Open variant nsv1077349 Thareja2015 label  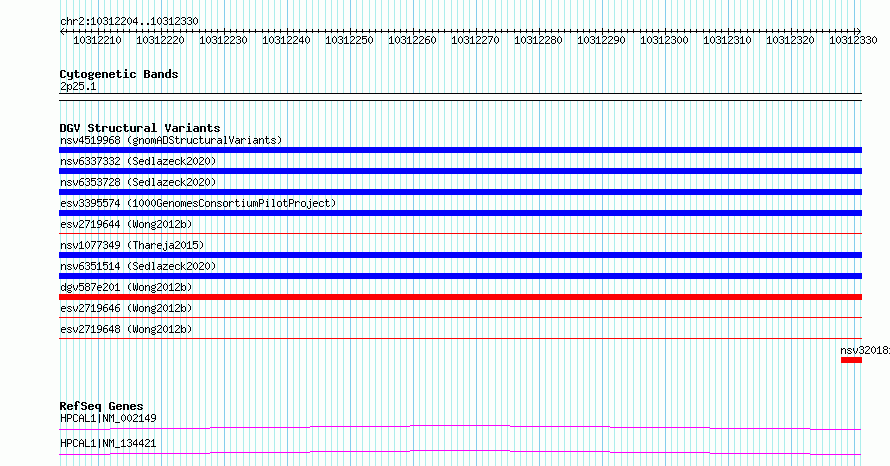[x=132, y=245]
